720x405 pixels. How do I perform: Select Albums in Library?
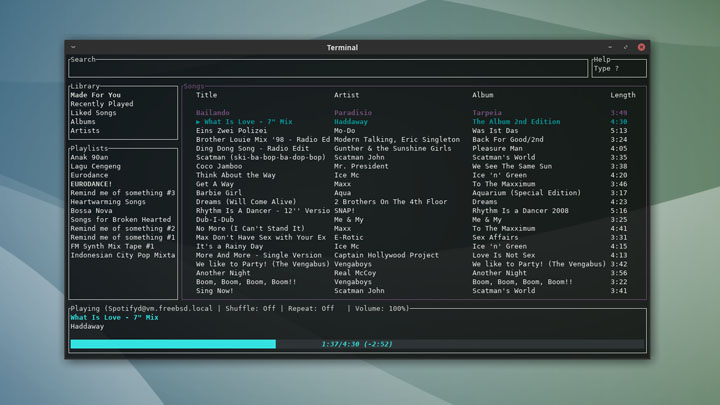tap(83, 122)
